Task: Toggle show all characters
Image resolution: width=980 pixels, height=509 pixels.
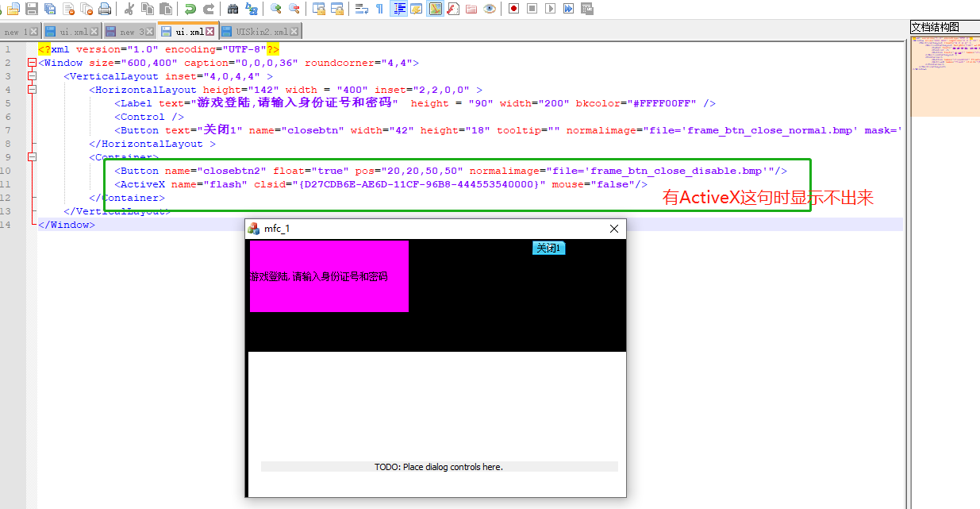Action: (379, 9)
